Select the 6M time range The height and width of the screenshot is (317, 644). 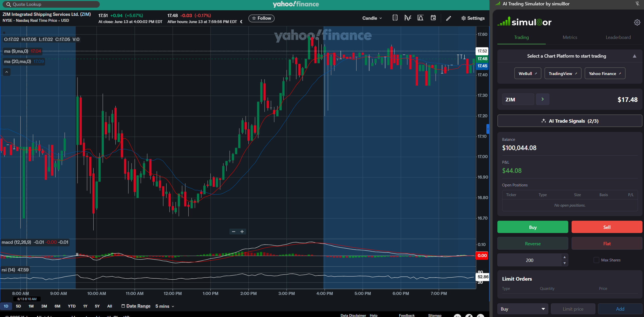click(x=57, y=306)
